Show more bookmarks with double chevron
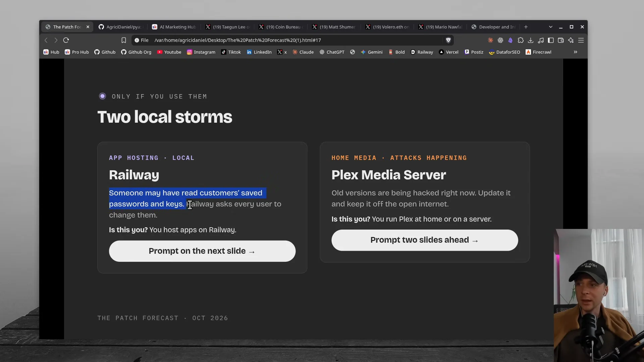 click(576, 52)
